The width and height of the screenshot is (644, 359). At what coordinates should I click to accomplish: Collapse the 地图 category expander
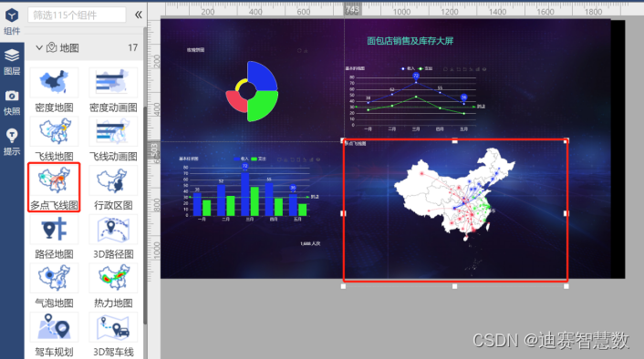(39, 47)
